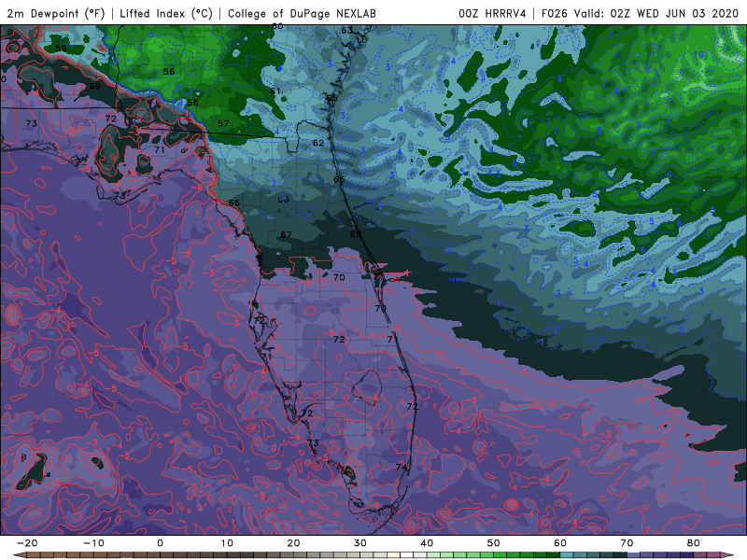Click the '80' label on the color scale
The image size is (747, 560).
click(694, 543)
